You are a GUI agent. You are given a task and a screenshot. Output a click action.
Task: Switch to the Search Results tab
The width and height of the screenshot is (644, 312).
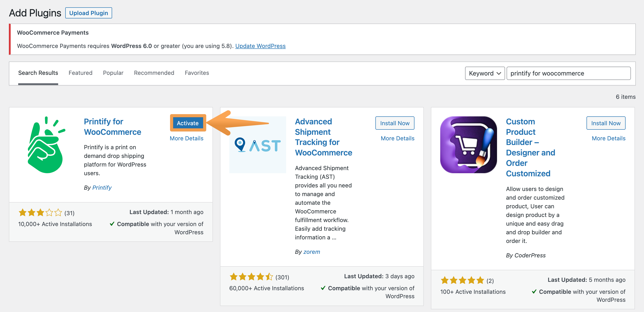[38, 73]
